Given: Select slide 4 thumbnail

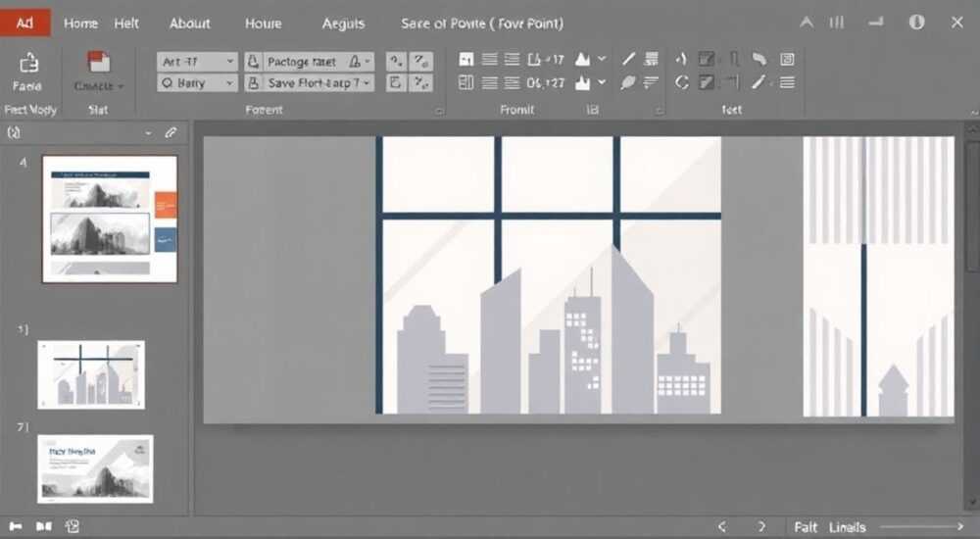Looking at the screenshot, I should pyautogui.click(x=110, y=219).
